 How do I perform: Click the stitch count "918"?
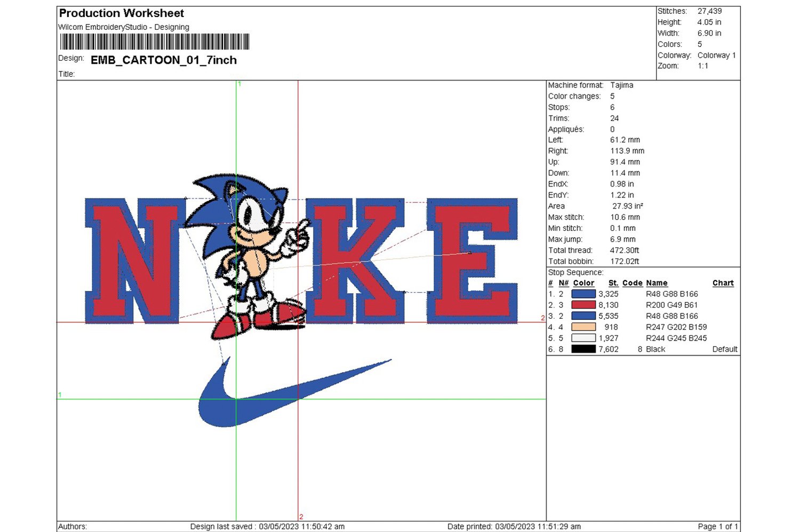tap(611, 327)
